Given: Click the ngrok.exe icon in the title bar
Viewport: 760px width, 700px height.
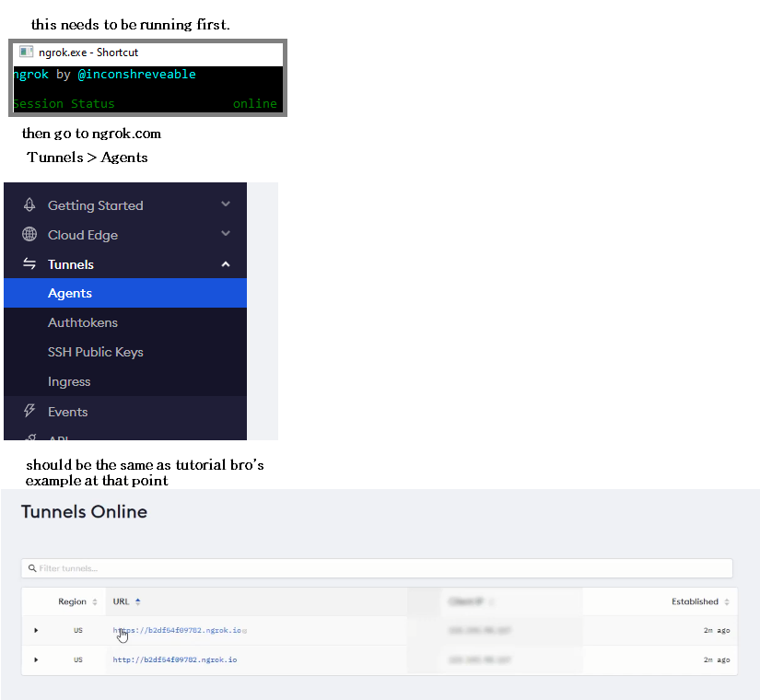Looking at the screenshot, I should point(25,52).
